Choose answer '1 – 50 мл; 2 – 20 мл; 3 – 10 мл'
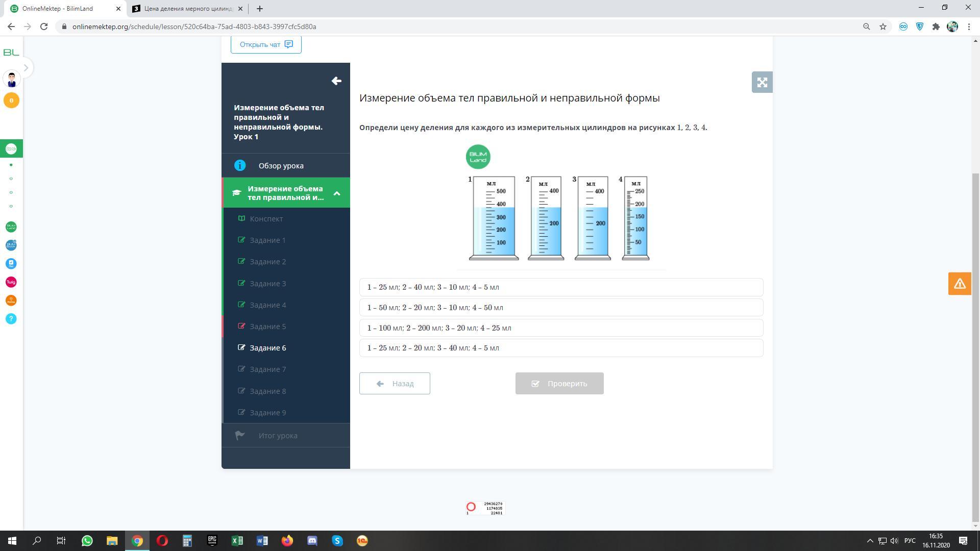980x551 pixels. click(561, 308)
